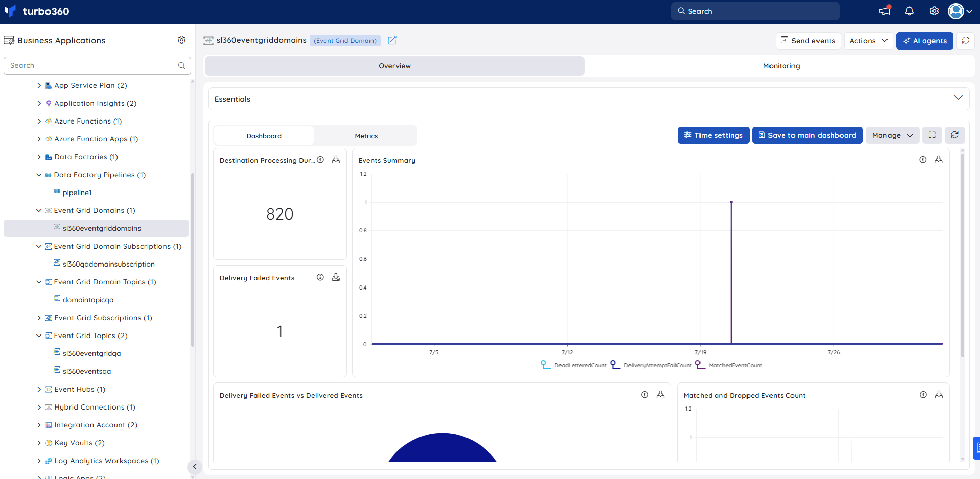Toggle MatchedEventCount series in legend
Viewport: 980px width, 479px height.
[729, 365]
